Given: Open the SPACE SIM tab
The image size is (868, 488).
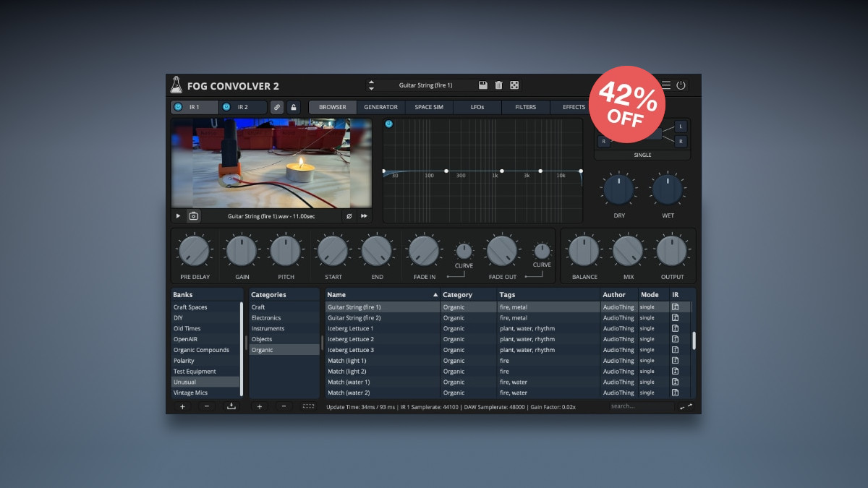Looking at the screenshot, I should click(x=428, y=107).
